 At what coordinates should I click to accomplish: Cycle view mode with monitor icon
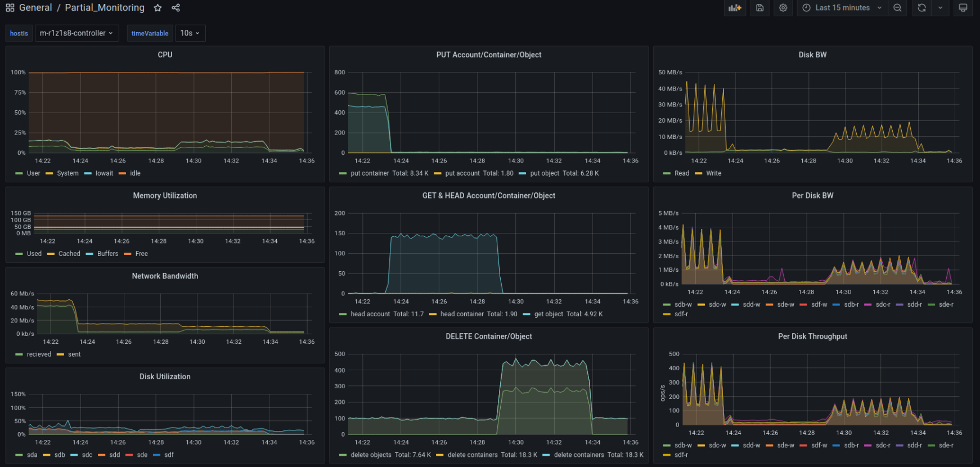point(963,8)
